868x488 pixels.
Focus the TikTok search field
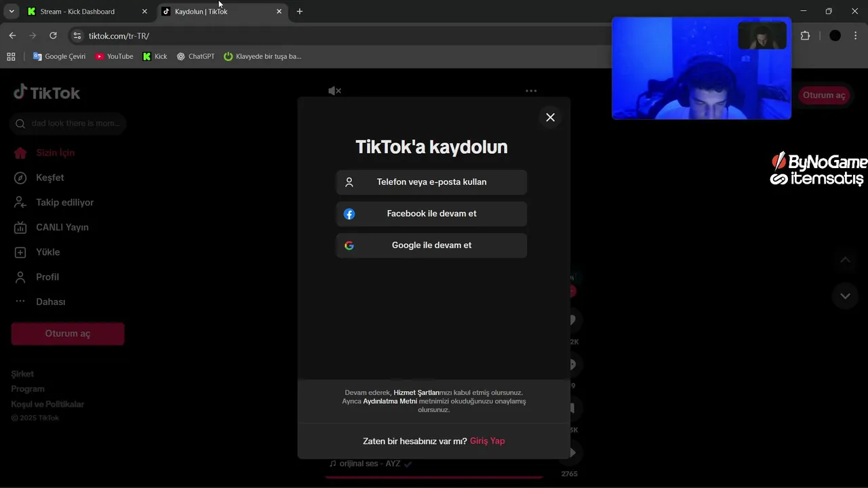68,123
